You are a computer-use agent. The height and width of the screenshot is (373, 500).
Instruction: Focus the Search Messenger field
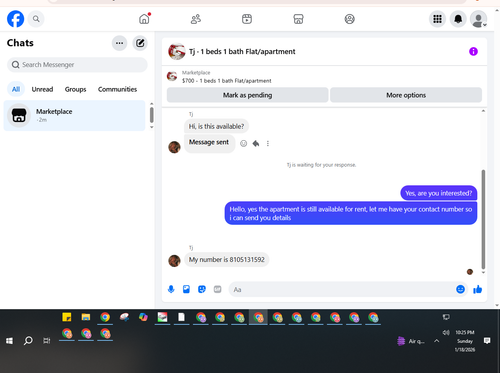click(77, 65)
